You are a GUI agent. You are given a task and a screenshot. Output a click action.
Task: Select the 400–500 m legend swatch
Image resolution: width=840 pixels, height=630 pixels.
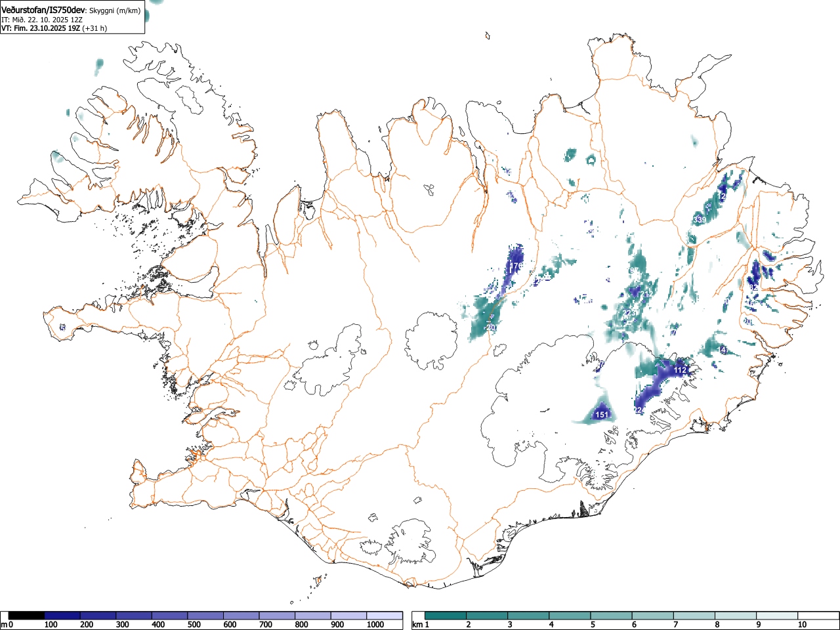[x=169, y=616]
